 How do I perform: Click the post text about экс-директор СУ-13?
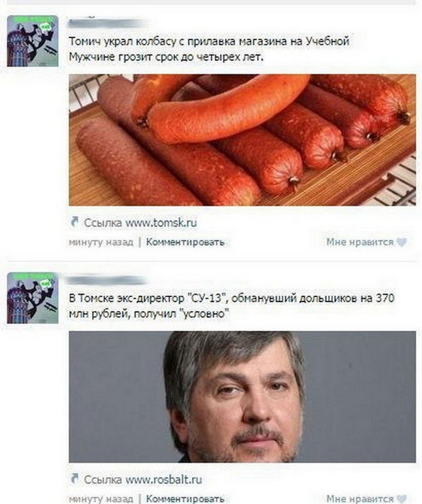coord(231,306)
